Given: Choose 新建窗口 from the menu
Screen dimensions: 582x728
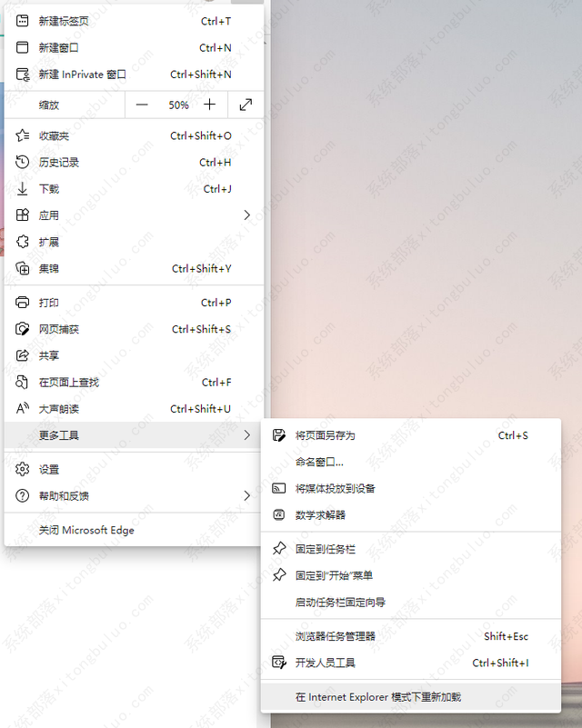Looking at the screenshot, I should [x=135, y=47].
